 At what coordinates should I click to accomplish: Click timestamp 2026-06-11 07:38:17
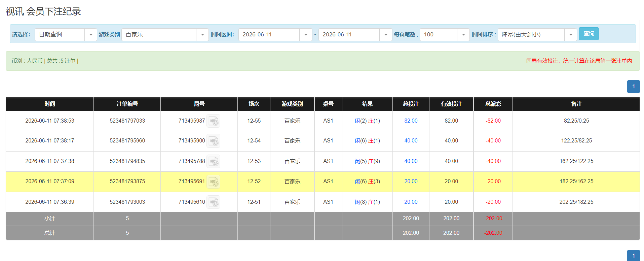[50, 141]
